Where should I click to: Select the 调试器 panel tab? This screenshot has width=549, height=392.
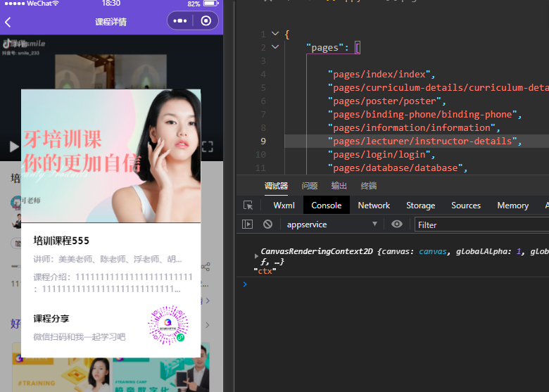tap(276, 186)
